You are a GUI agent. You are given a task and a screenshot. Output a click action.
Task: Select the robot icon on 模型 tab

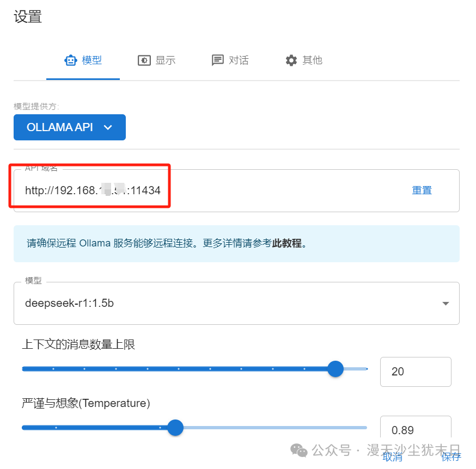tap(71, 60)
